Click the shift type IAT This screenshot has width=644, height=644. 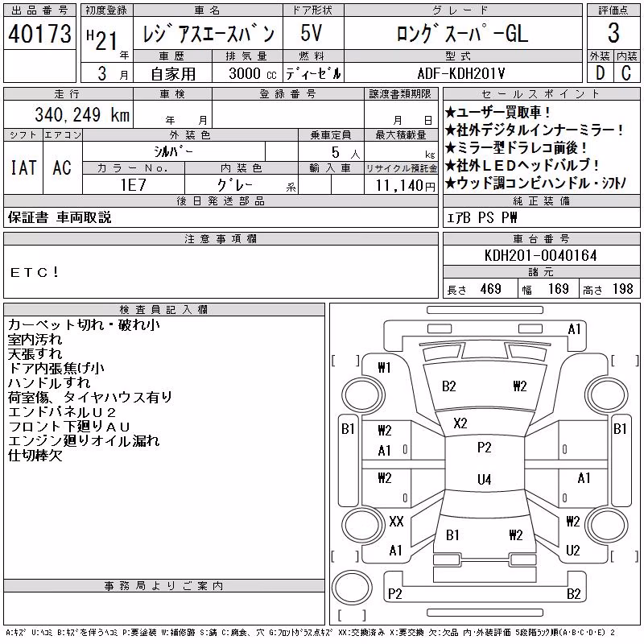click(x=23, y=167)
